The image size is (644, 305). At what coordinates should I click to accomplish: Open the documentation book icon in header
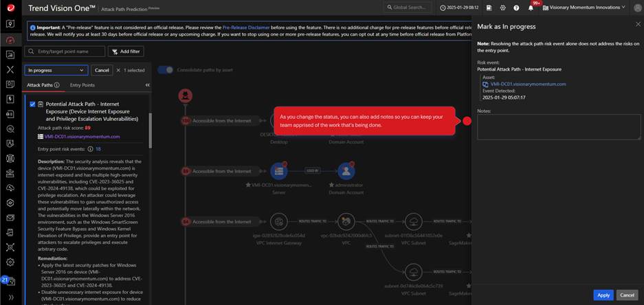click(489, 8)
